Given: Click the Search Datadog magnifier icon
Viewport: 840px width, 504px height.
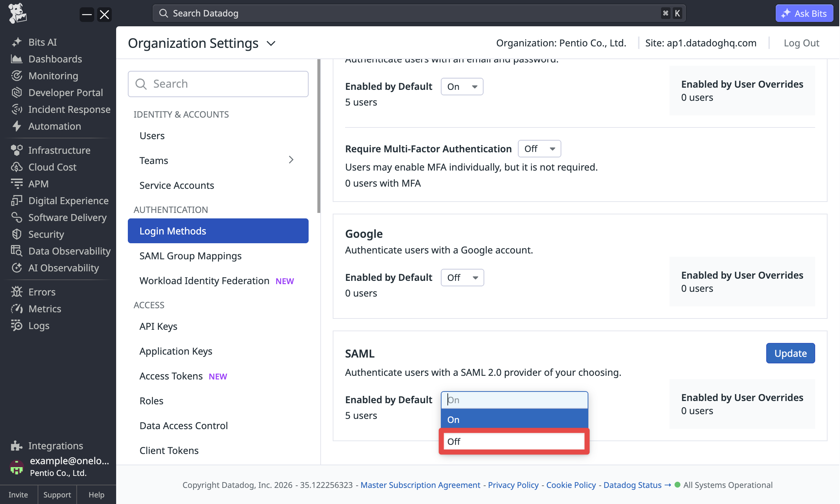Looking at the screenshot, I should 163,14.
